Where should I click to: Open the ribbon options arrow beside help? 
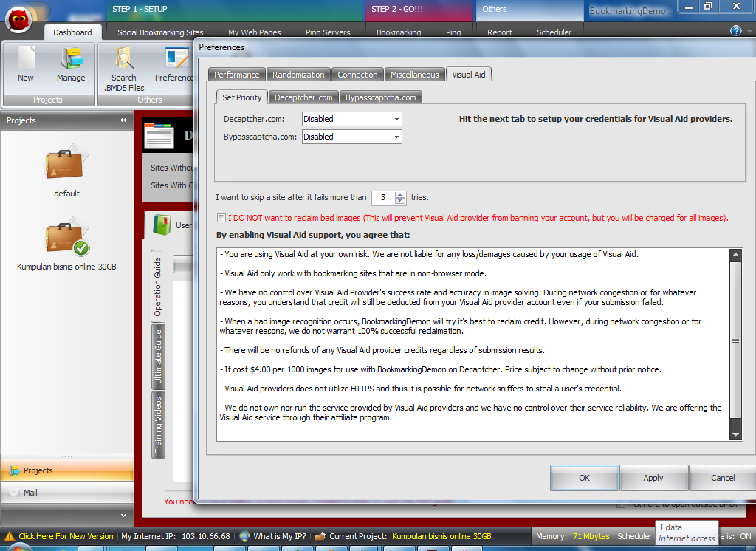tap(749, 31)
